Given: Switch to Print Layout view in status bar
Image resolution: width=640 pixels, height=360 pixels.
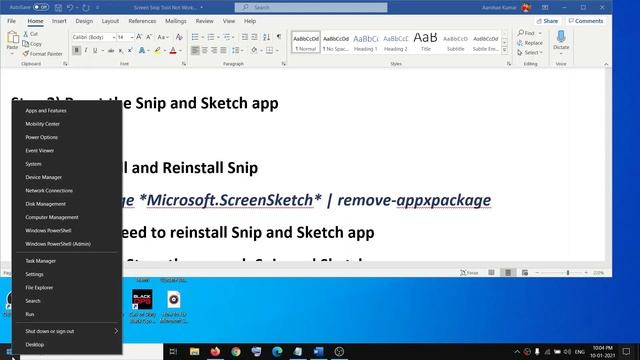Looking at the screenshot, I should (508, 272).
